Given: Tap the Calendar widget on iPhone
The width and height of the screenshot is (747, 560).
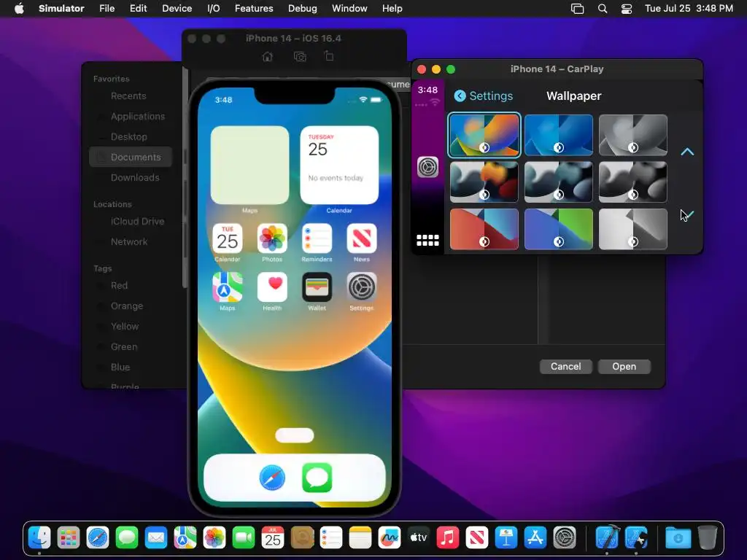Looking at the screenshot, I should [x=339, y=165].
